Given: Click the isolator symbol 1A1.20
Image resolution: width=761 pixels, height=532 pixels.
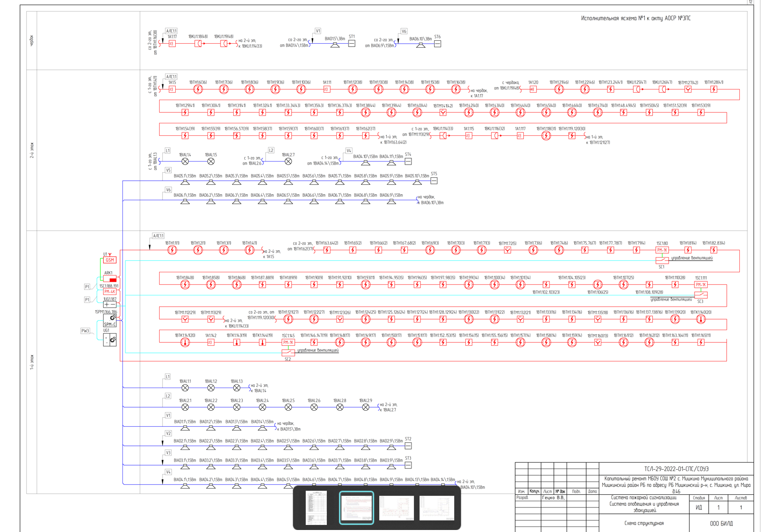Looking at the screenshot, I should pos(533,89).
